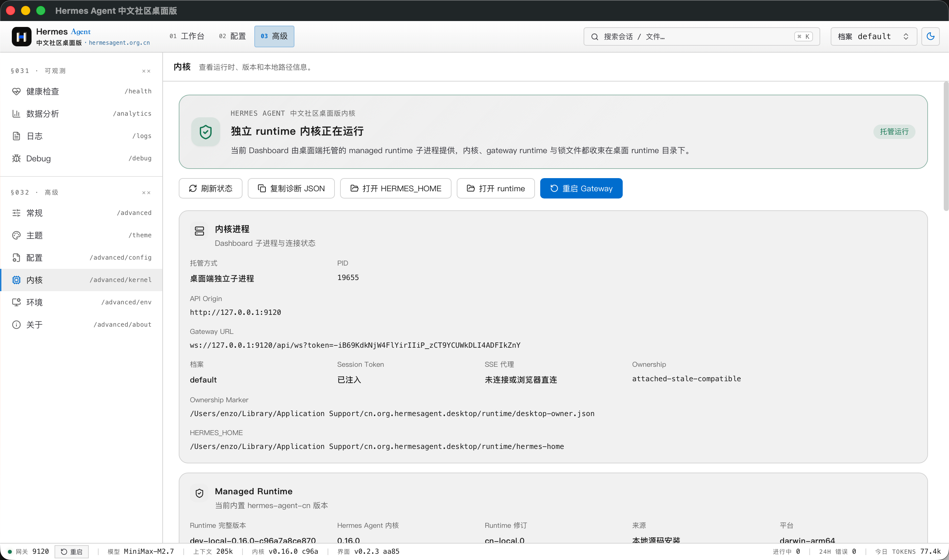Click the green gateway status dot
Viewport: 949px width, 560px height.
10,552
